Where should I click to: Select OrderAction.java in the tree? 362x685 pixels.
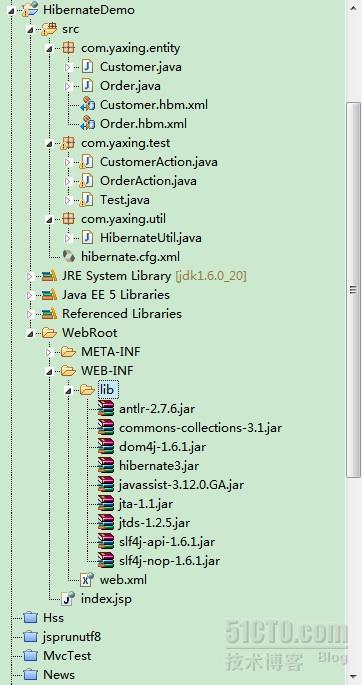click(x=148, y=181)
